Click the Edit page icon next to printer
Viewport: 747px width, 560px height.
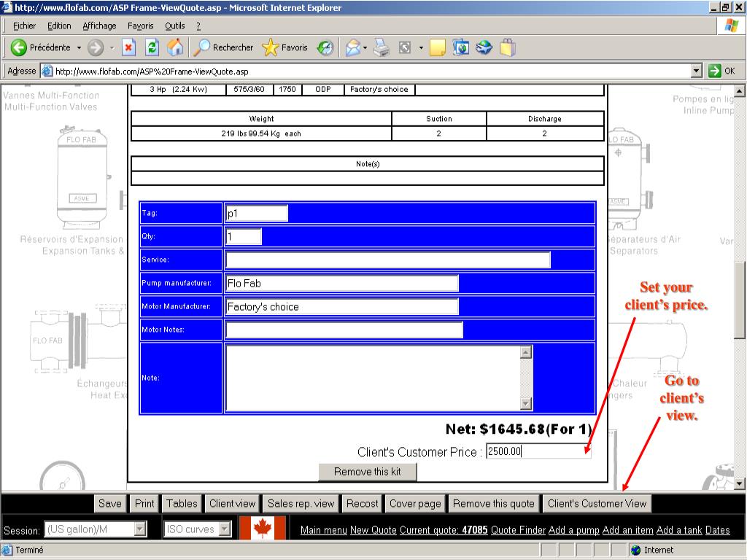tap(405, 47)
